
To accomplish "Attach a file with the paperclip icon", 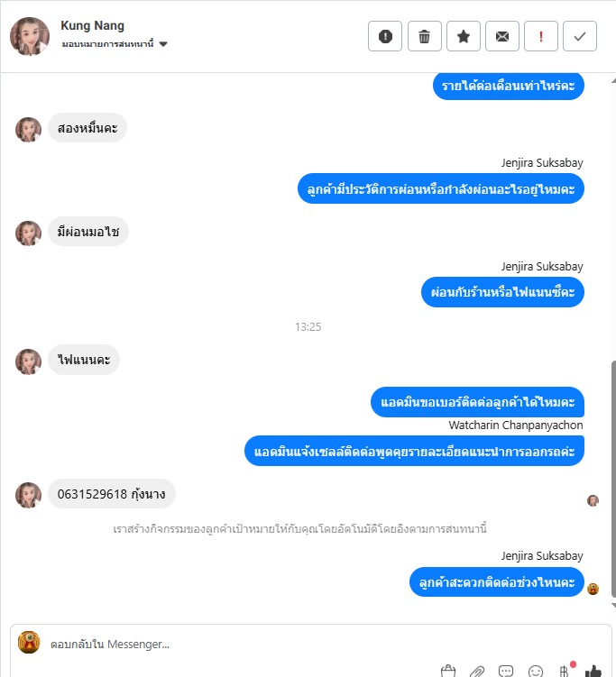I will 477,672.
